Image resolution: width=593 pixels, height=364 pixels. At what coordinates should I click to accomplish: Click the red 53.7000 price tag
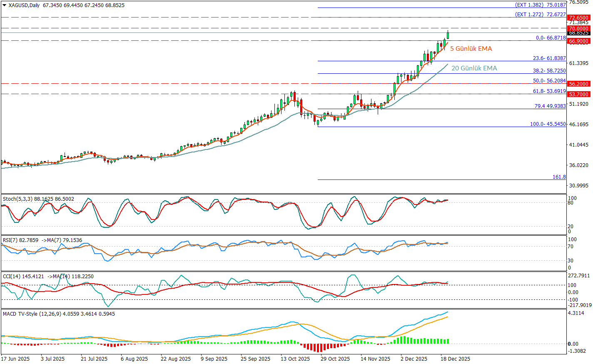click(578, 95)
